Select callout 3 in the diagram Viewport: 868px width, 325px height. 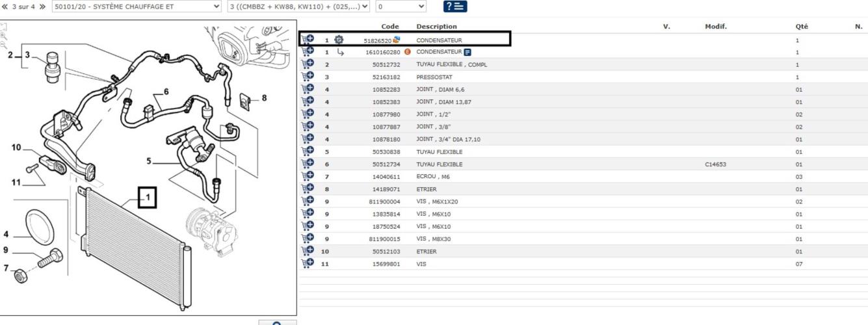click(28, 55)
